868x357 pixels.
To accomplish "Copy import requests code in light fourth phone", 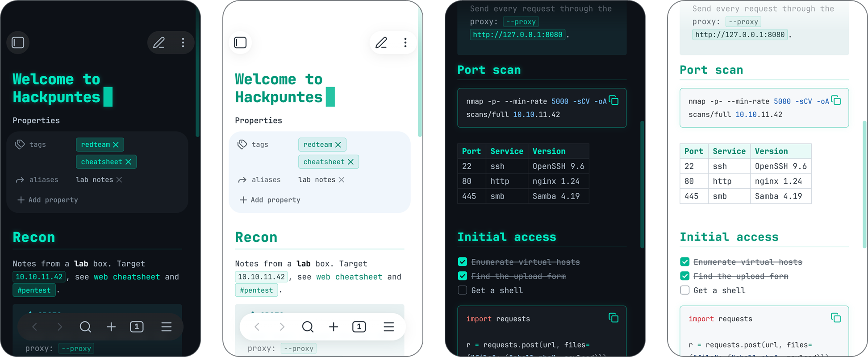I will pos(836,318).
